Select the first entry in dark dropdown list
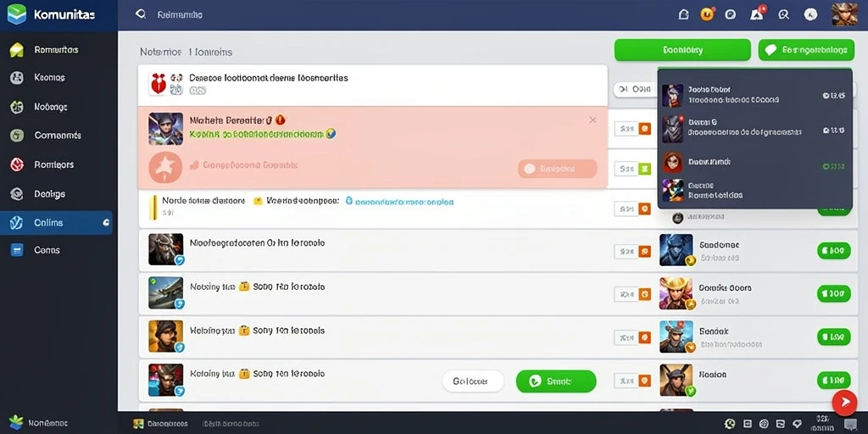868x434 pixels. point(754,95)
